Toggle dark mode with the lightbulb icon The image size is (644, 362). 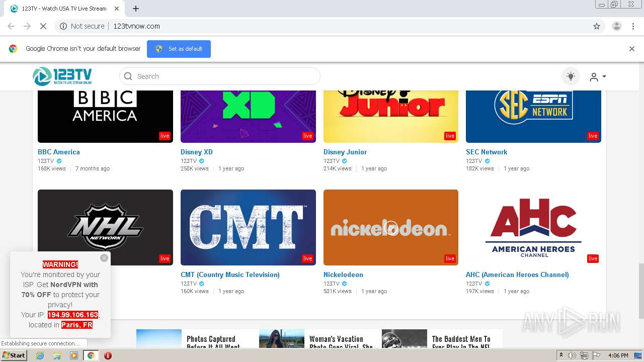tap(571, 76)
